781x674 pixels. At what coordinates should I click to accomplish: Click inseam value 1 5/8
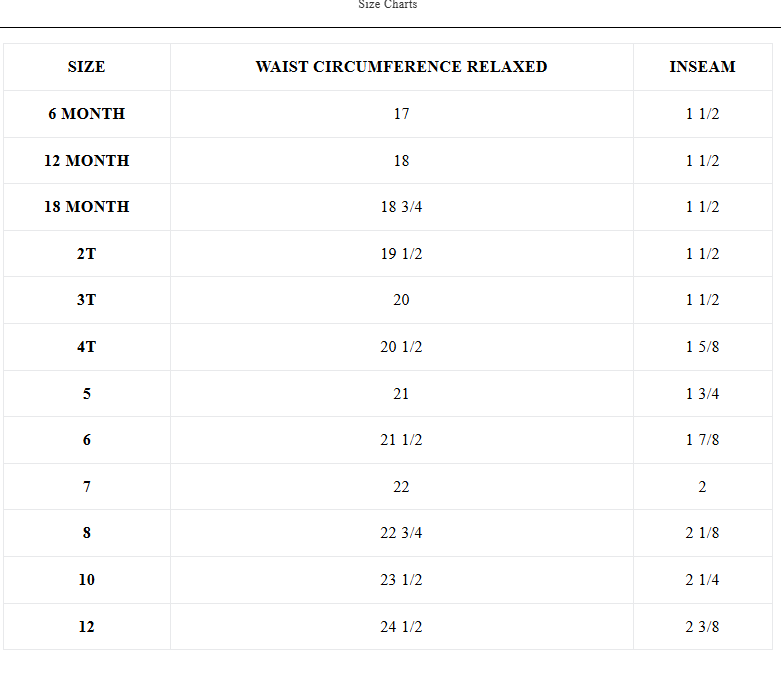point(702,347)
